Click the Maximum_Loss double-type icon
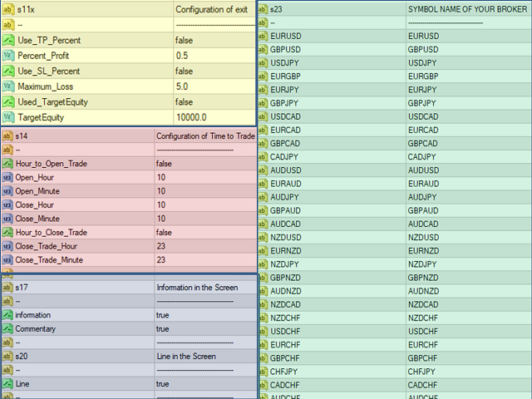Image resolution: width=532 pixels, height=399 pixels. click(8, 86)
